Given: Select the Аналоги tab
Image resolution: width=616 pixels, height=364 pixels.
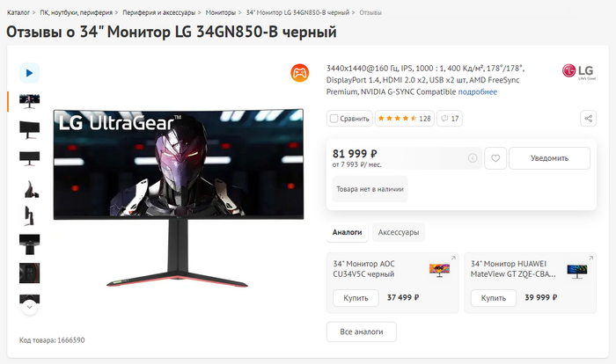Looking at the screenshot, I should click(x=347, y=232).
